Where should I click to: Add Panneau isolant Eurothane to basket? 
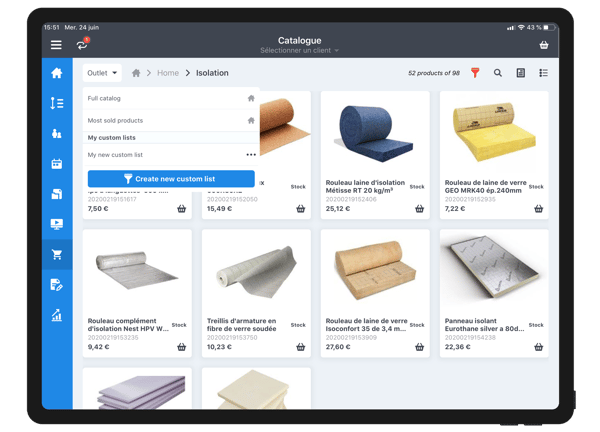(538, 347)
